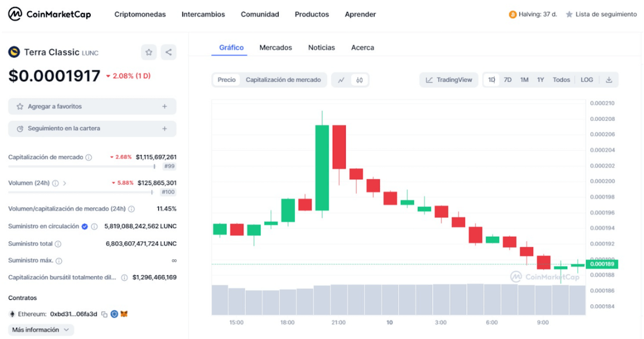Toggle the TradingView chart view
The width and height of the screenshot is (644, 339).
pos(448,79)
